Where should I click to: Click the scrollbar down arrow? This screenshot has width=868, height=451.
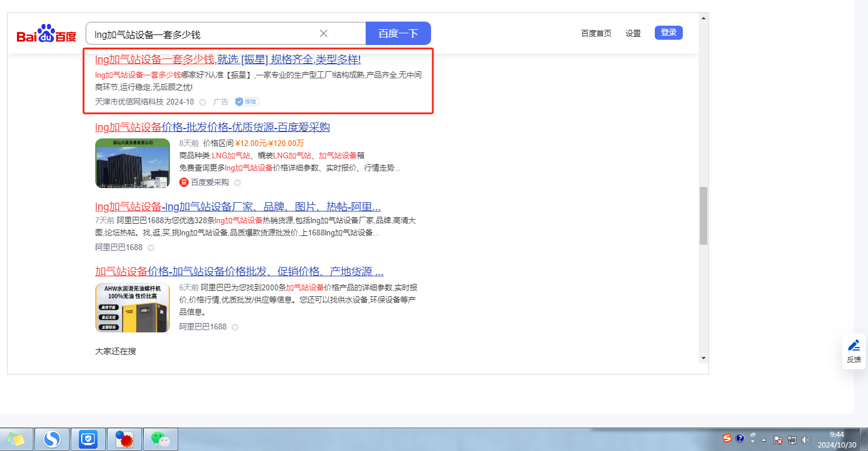[703, 358]
